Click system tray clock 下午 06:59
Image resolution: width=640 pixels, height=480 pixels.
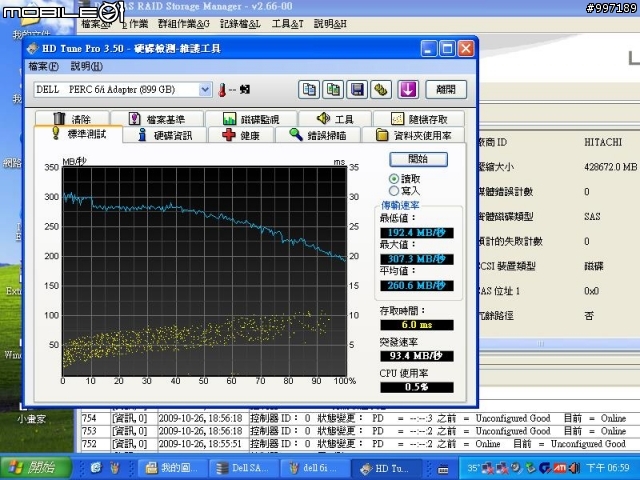click(608, 468)
